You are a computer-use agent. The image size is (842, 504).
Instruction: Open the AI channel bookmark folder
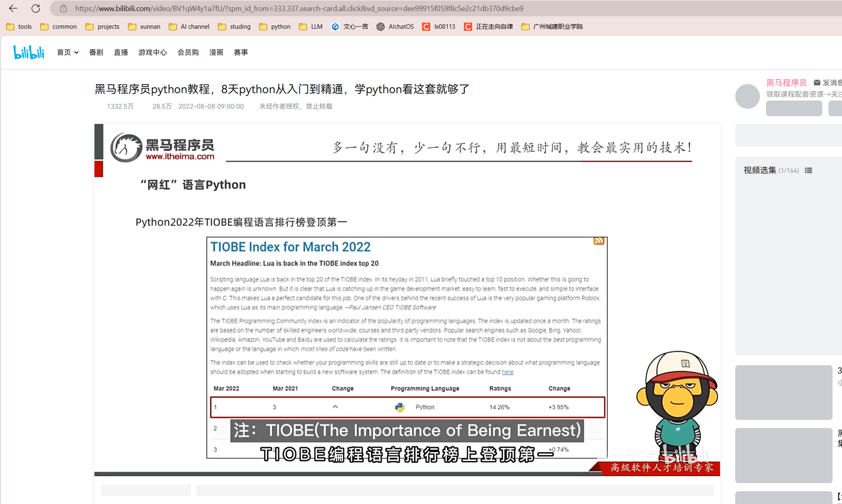pyautogui.click(x=189, y=27)
